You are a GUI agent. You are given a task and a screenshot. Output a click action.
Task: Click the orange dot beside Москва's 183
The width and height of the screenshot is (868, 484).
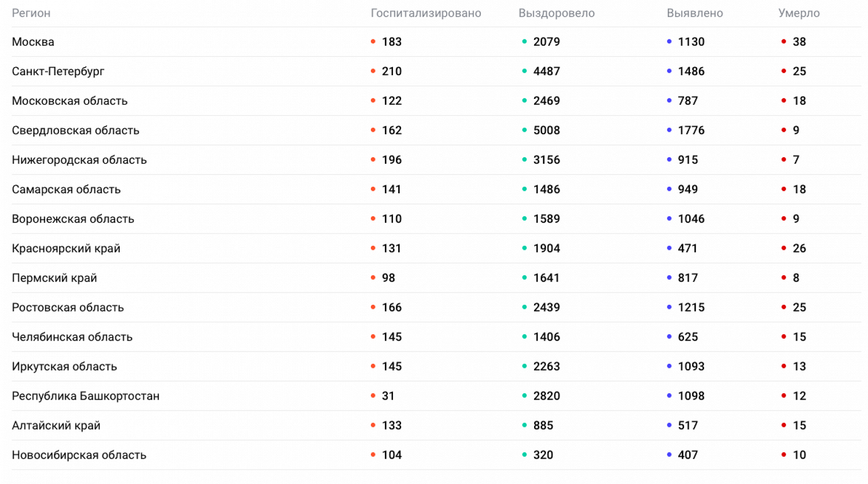pyautogui.click(x=373, y=42)
